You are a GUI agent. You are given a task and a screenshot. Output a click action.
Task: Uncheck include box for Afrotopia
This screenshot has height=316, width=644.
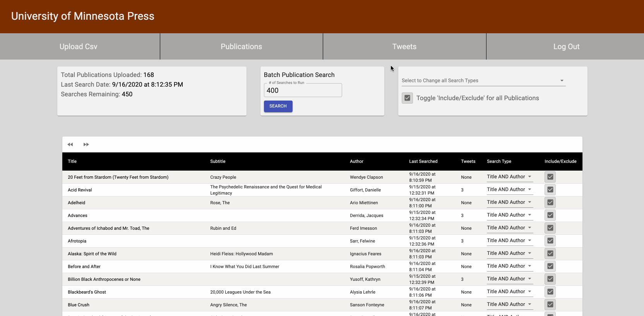[550, 241]
